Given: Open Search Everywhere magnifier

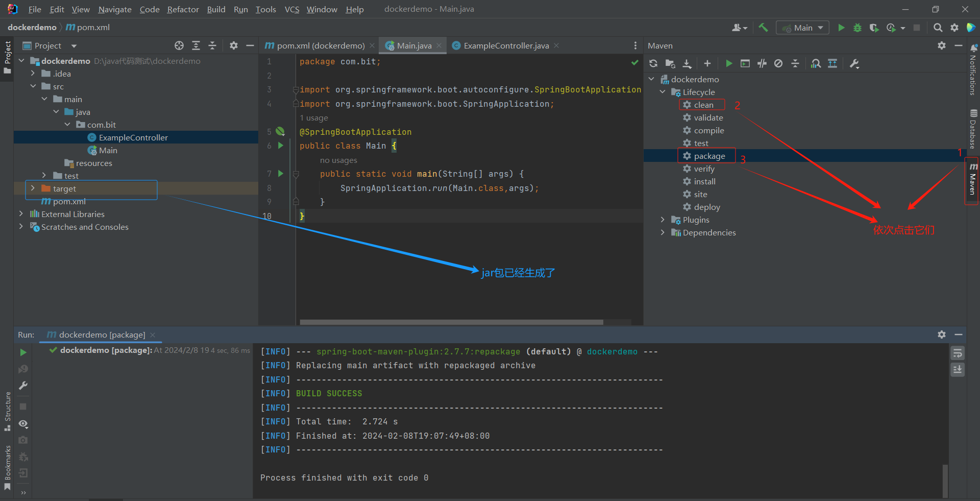Looking at the screenshot, I should [x=938, y=28].
